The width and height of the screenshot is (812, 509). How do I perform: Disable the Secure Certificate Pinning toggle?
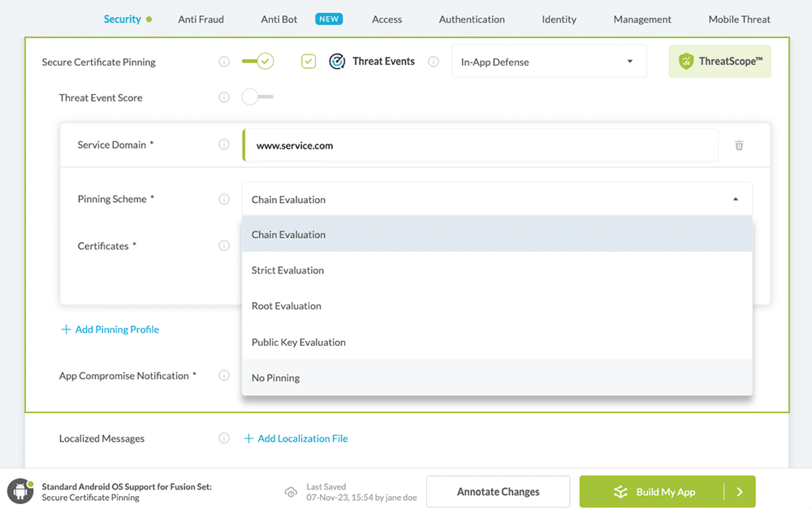(257, 61)
